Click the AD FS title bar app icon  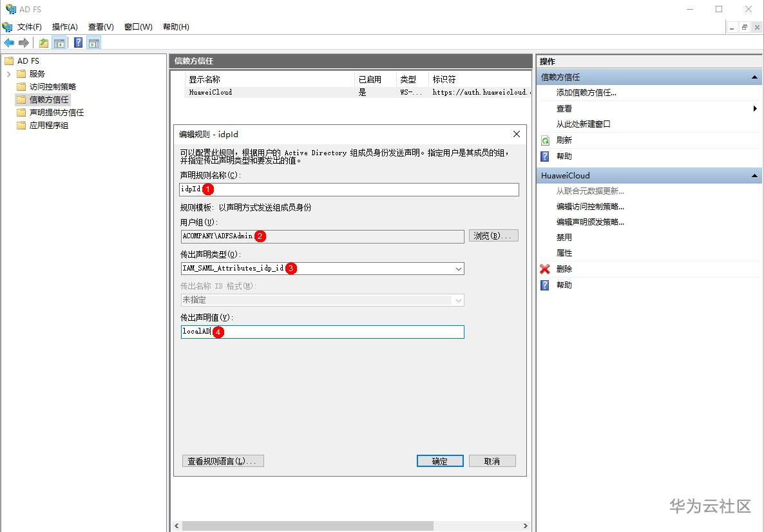(10, 9)
